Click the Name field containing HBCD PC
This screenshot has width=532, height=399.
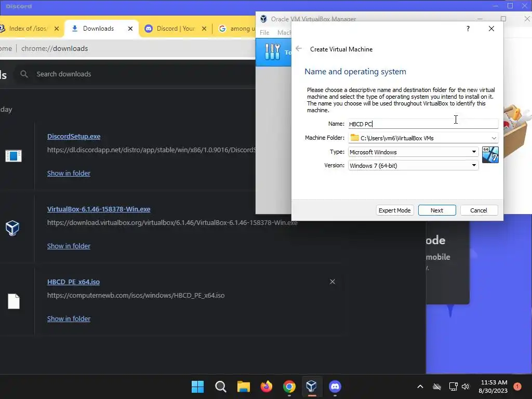coord(423,124)
